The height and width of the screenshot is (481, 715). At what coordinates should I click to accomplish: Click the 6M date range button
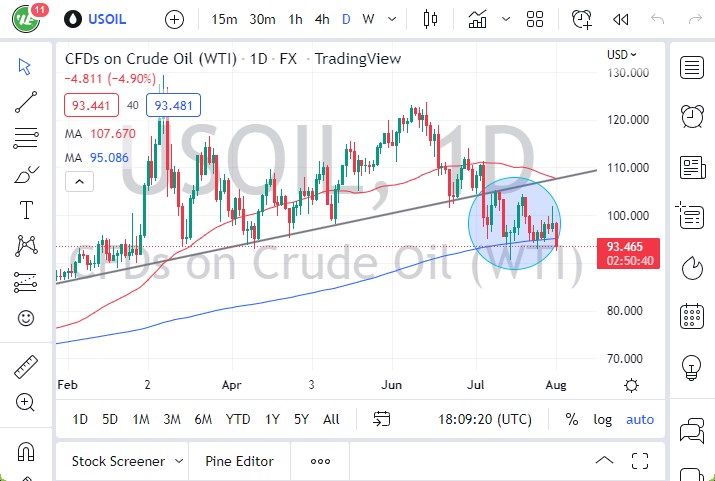click(203, 419)
